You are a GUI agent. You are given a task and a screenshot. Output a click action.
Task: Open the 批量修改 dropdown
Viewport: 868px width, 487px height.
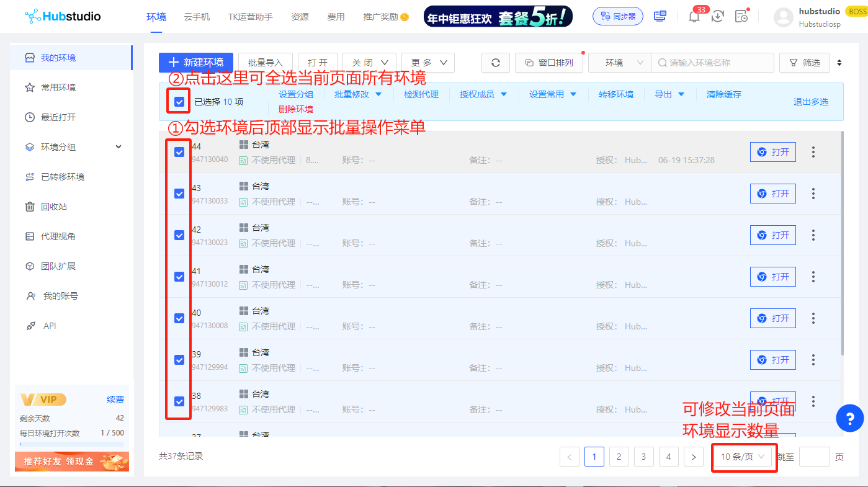[358, 94]
